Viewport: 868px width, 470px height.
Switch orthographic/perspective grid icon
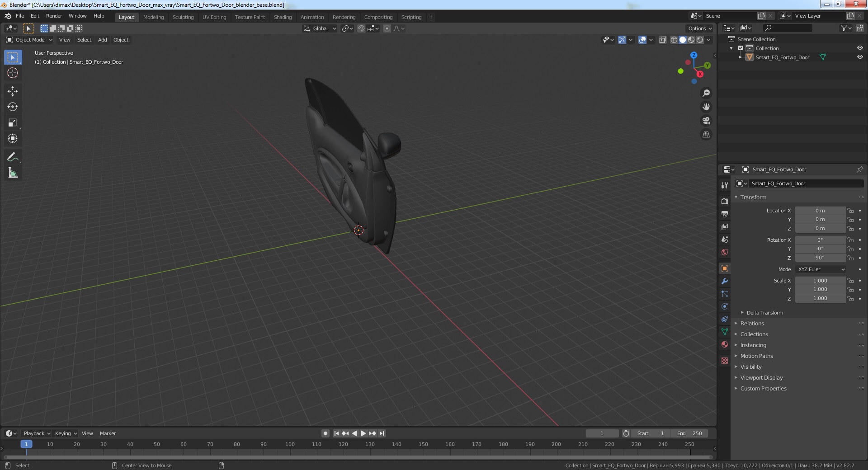(x=706, y=135)
